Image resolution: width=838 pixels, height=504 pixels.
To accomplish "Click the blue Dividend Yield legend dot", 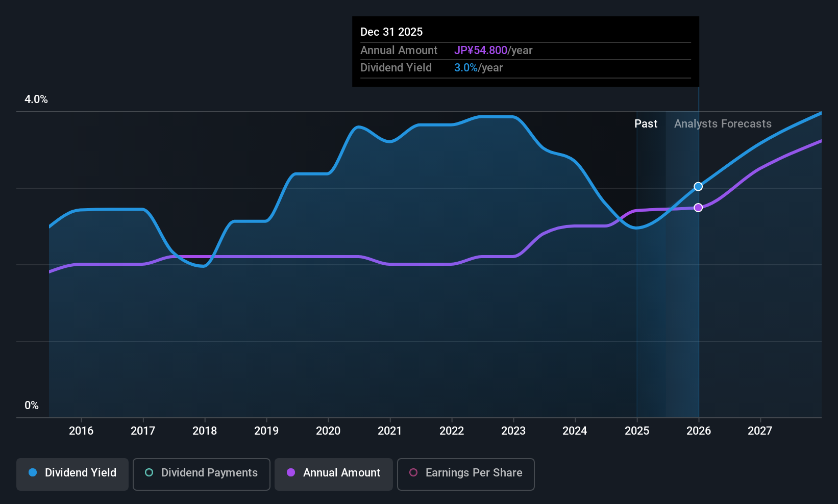I will (x=33, y=472).
